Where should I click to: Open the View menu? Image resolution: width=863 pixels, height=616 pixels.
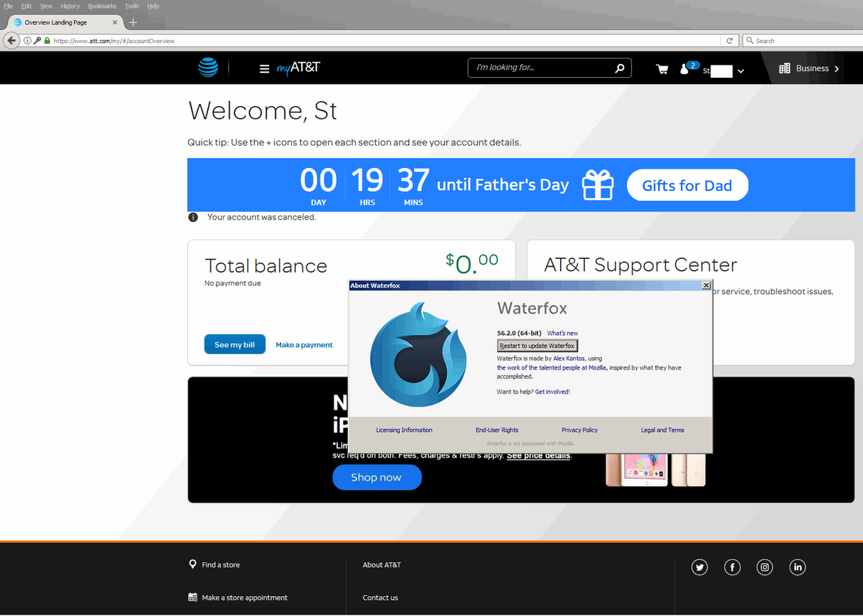pyautogui.click(x=46, y=6)
